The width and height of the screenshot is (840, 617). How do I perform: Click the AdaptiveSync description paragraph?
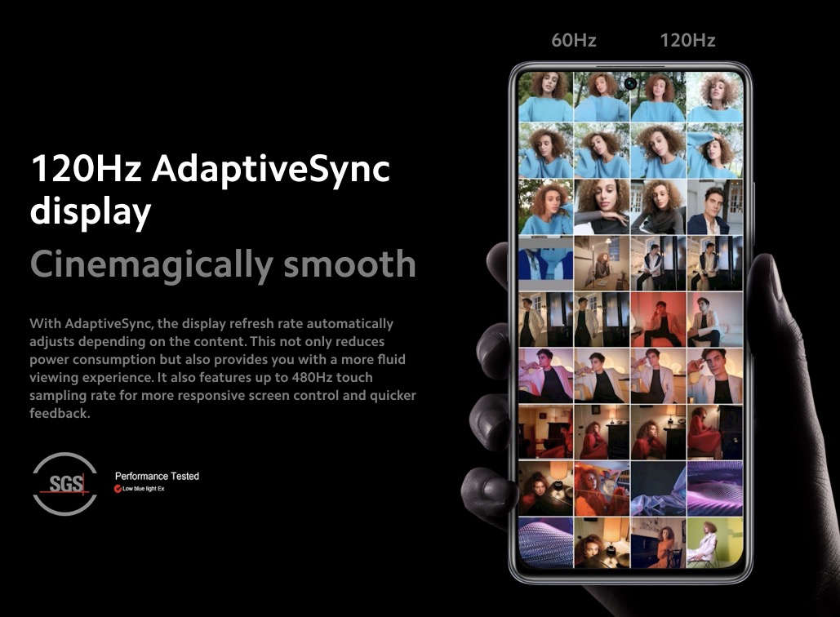pos(223,368)
